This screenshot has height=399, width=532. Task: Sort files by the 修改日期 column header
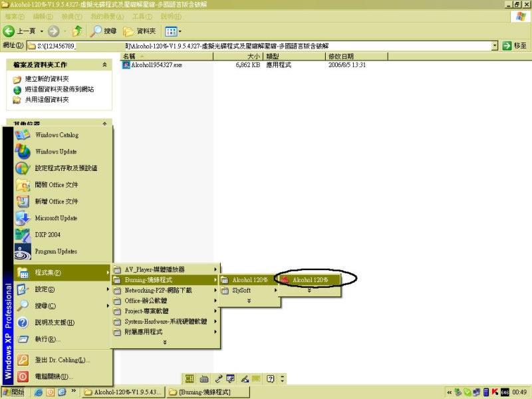(356, 57)
